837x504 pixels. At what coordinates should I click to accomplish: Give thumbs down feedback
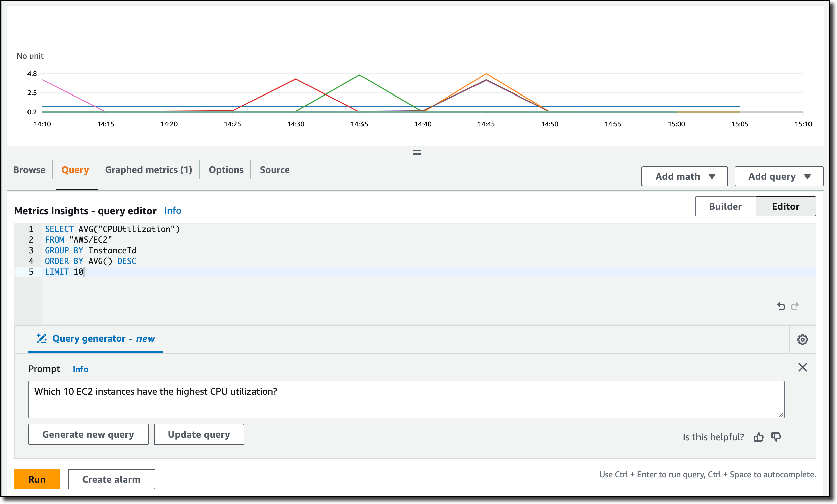pos(776,437)
